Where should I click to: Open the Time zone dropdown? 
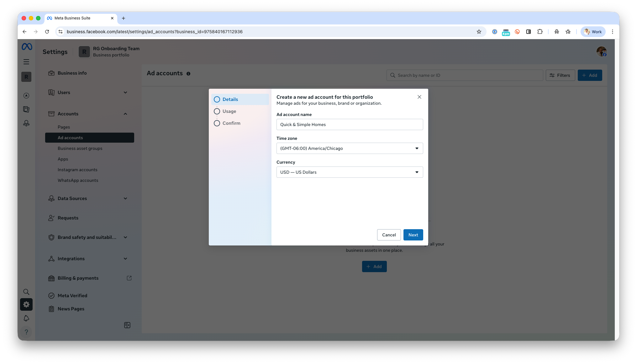(350, 148)
